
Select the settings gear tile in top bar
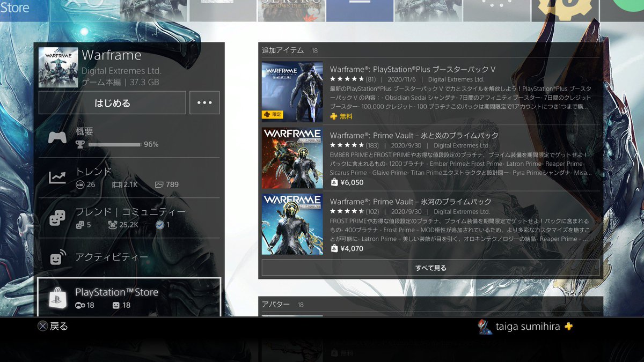click(x=565, y=11)
